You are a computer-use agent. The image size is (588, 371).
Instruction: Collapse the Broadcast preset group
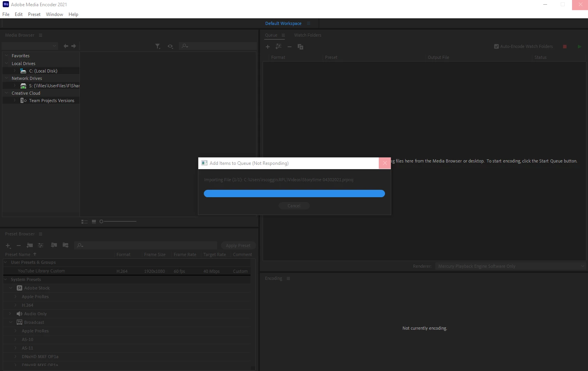(x=11, y=322)
